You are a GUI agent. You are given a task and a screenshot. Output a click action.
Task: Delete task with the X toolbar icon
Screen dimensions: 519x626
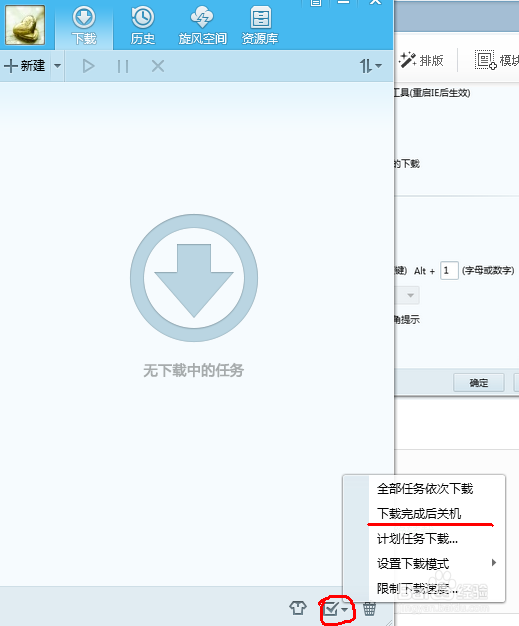point(158,66)
